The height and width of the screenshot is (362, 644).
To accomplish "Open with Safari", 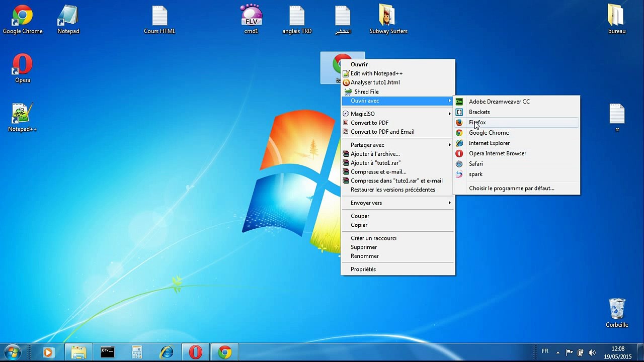I will [516, 164].
